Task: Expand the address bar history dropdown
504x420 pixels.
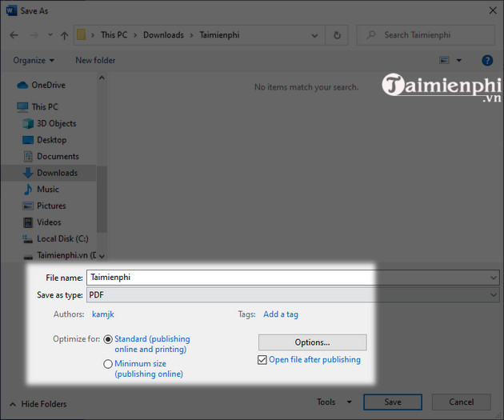Action: [314, 35]
